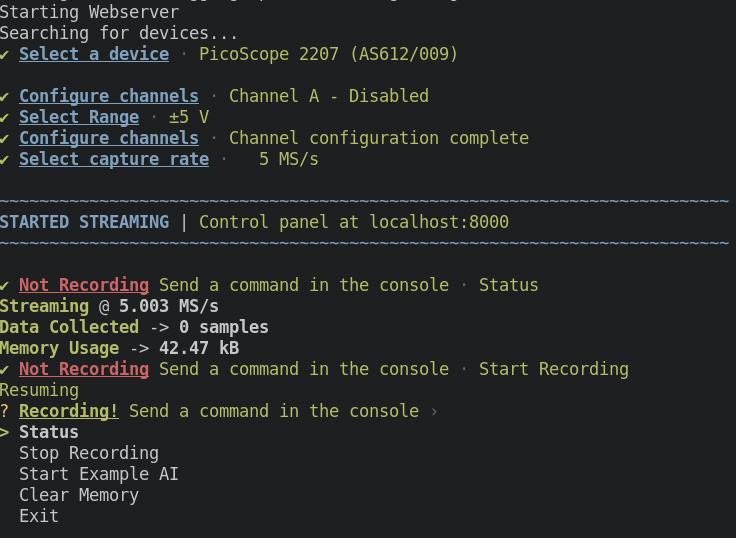Click the underlined 'Recording!' prompt label

point(68,411)
